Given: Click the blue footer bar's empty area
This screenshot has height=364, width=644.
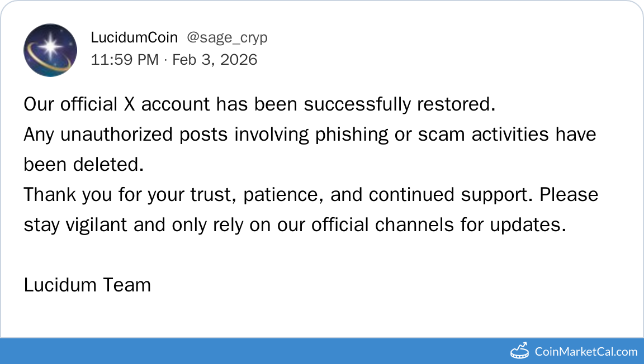Looking at the screenshot, I should (252, 351).
